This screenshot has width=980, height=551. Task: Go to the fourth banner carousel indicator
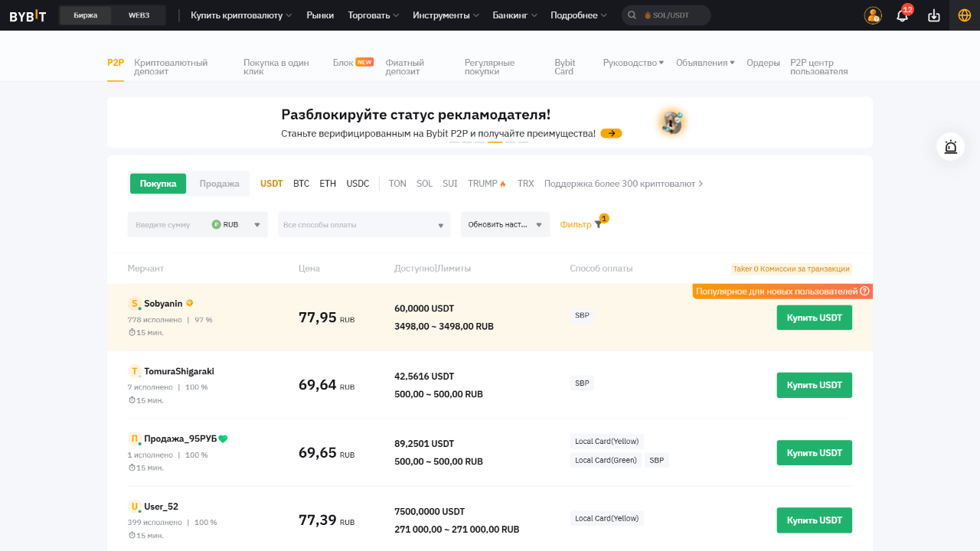pos(495,142)
